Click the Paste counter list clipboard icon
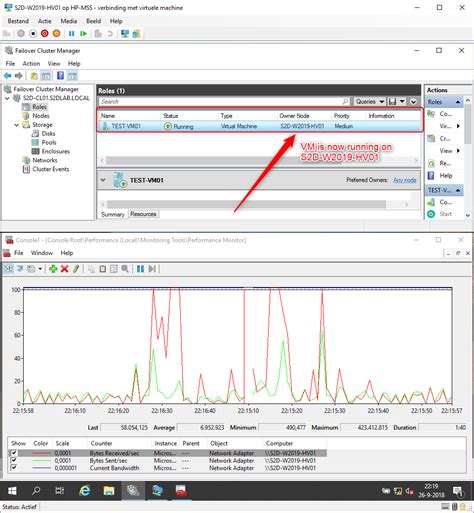The height and width of the screenshot is (513, 474). (103, 269)
